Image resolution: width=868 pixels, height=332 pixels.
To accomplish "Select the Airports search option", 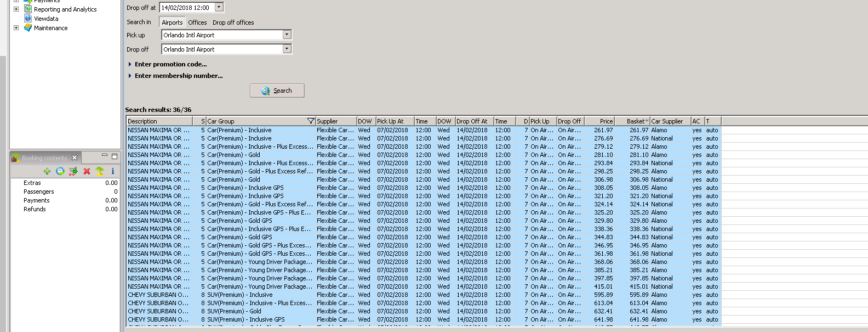I will (x=172, y=22).
